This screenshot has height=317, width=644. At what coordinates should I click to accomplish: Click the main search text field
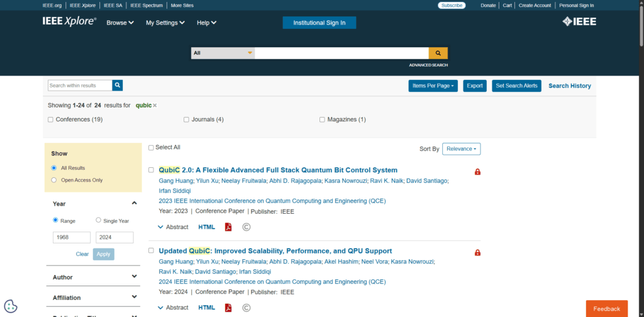click(341, 53)
